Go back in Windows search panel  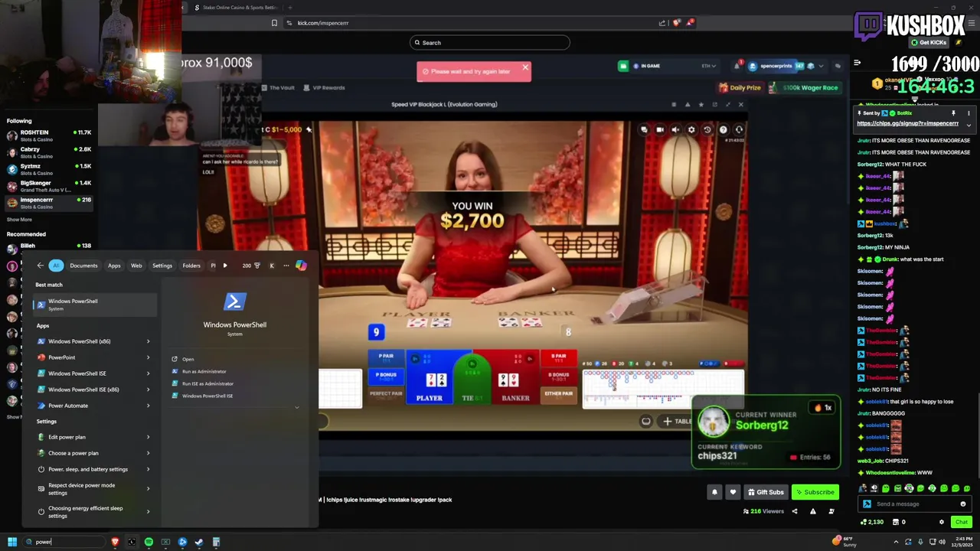[41, 266]
